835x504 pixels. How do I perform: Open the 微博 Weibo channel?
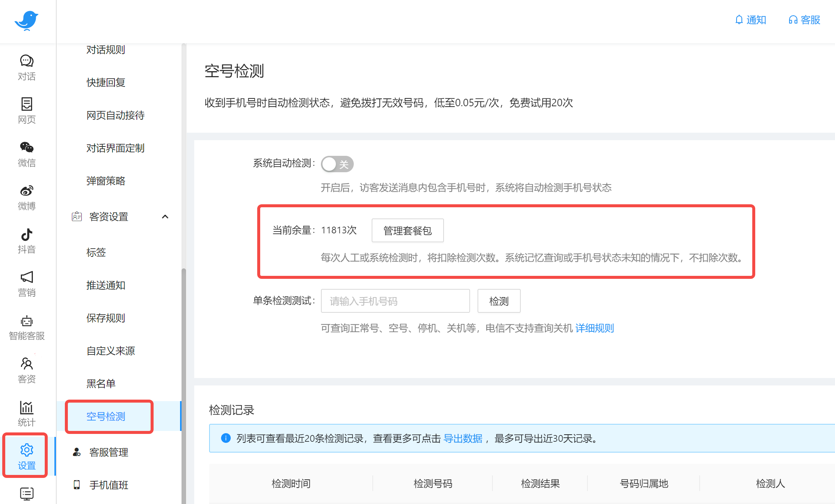tap(26, 198)
